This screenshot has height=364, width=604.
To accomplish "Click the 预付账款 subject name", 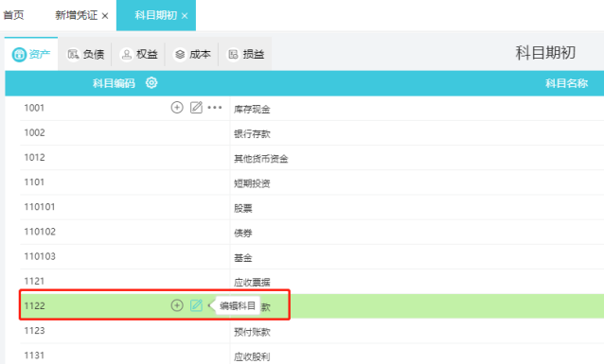I will [x=252, y=332].
